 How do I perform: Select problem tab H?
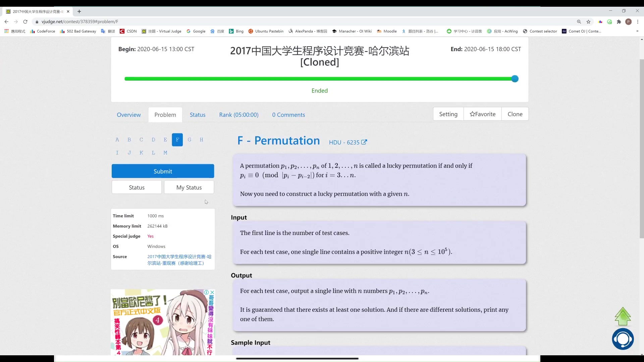coord(202,140)
